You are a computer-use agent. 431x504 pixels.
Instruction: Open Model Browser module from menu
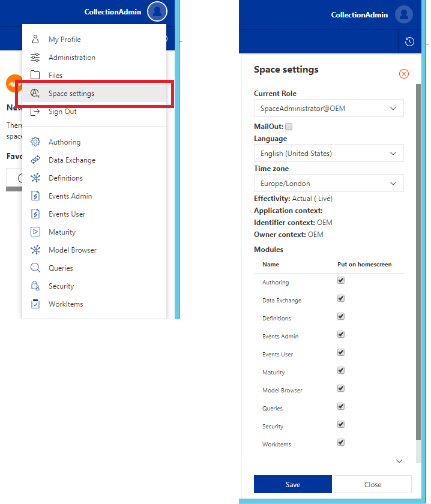(x=94, y=250)
